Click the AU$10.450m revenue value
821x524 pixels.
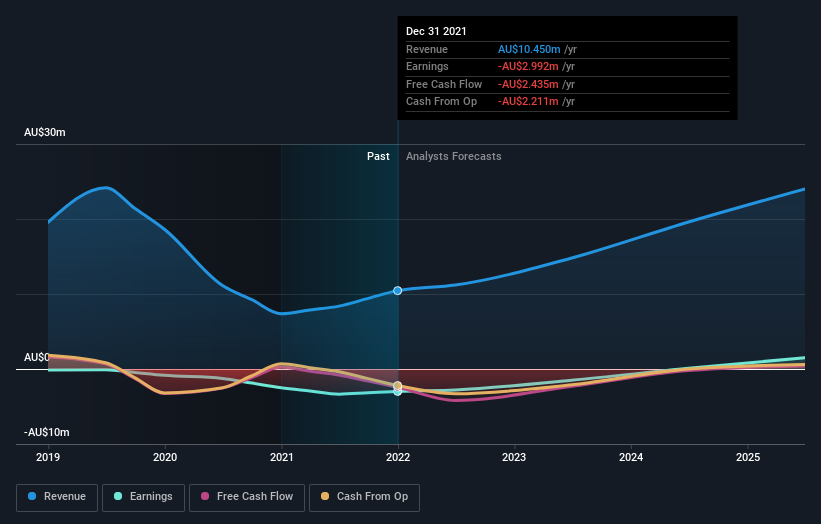coord(529,49)
